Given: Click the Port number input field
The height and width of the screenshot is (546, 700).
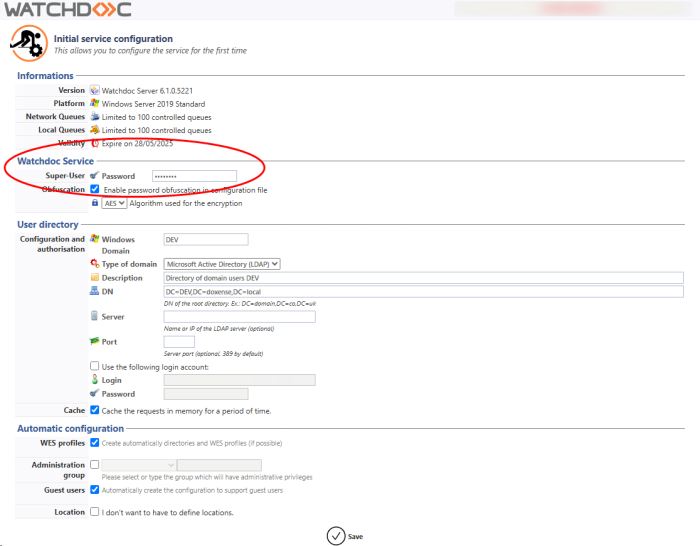Looking at the screenshot, I should [178, 342].
